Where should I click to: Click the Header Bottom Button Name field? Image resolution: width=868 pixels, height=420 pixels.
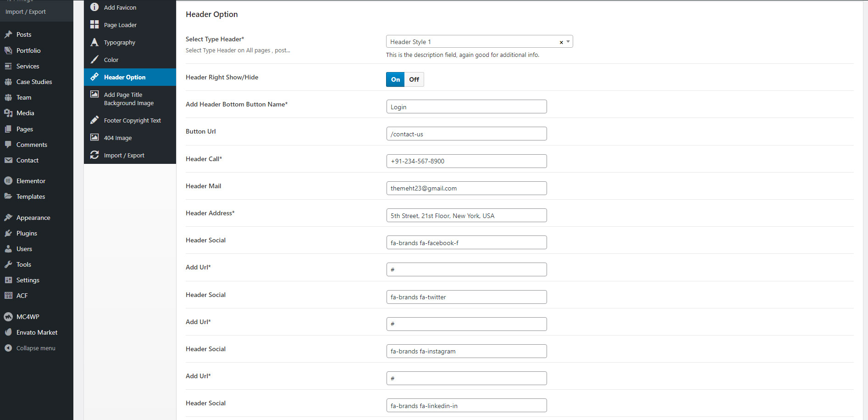(466, 106)
